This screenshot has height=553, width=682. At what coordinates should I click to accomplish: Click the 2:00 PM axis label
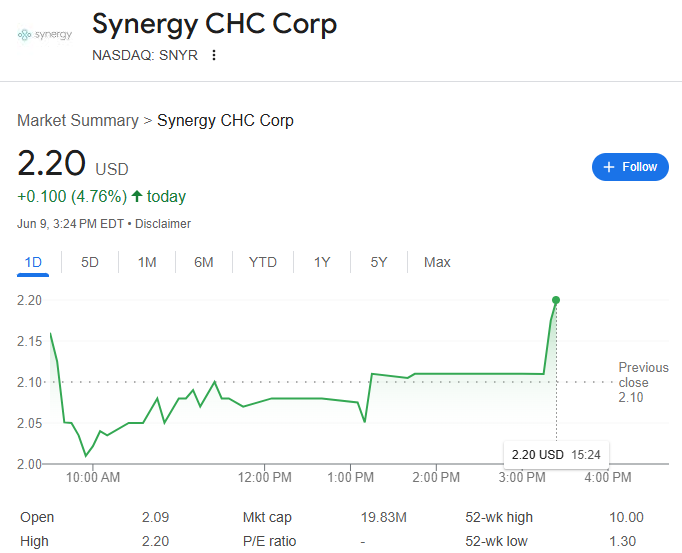436,477
